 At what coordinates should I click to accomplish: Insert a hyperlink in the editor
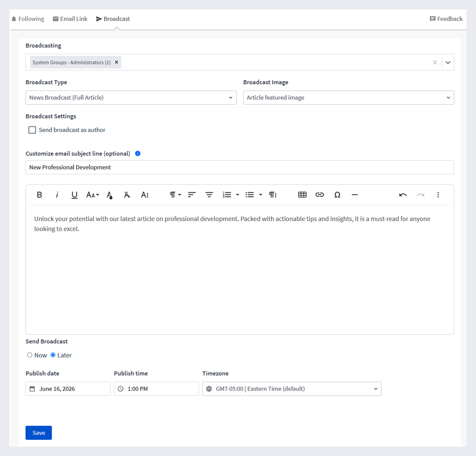tap(320, 195)
